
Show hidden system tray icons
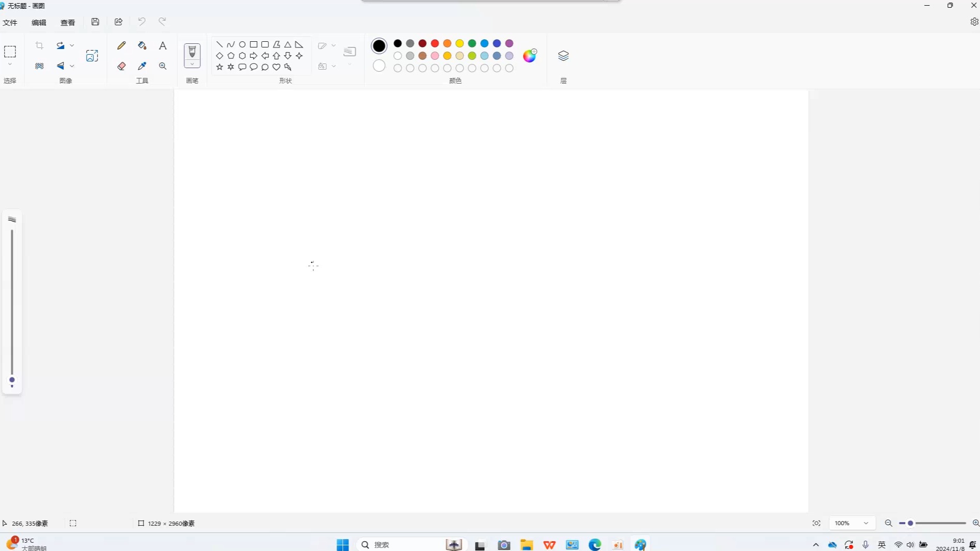point(816,545)
